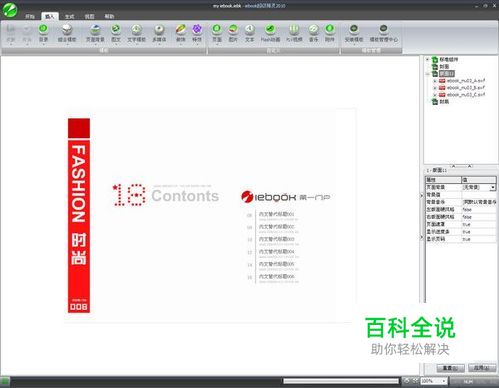Click the 页面 insert page icon
499x388 pixels.
pos(217,29)
